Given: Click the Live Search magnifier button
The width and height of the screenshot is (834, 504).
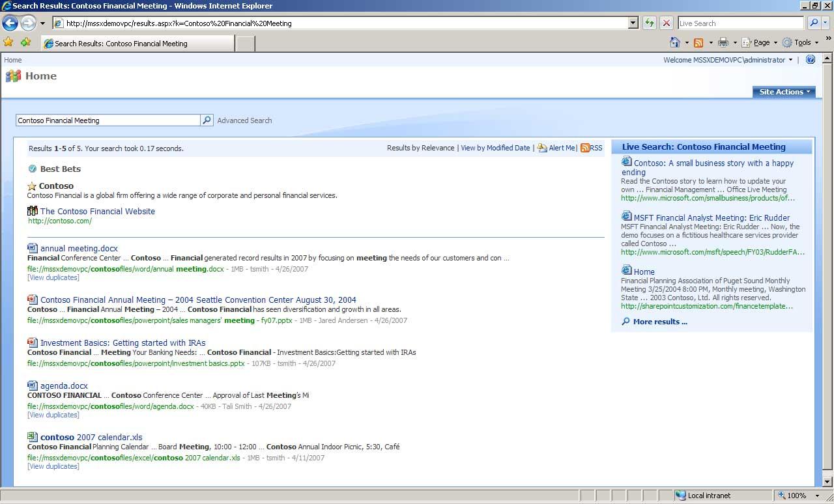Looking at the screenshot, I should point(813,23).
